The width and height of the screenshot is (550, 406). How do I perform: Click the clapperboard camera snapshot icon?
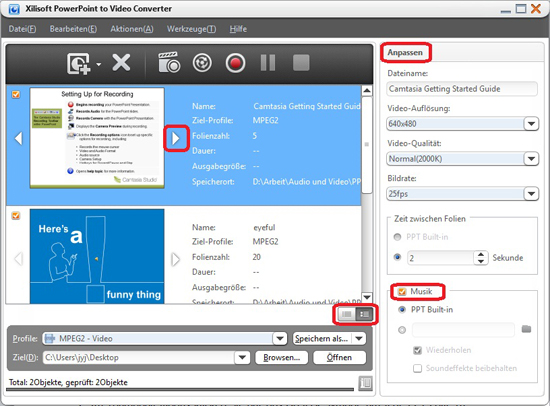click(169, 62)
